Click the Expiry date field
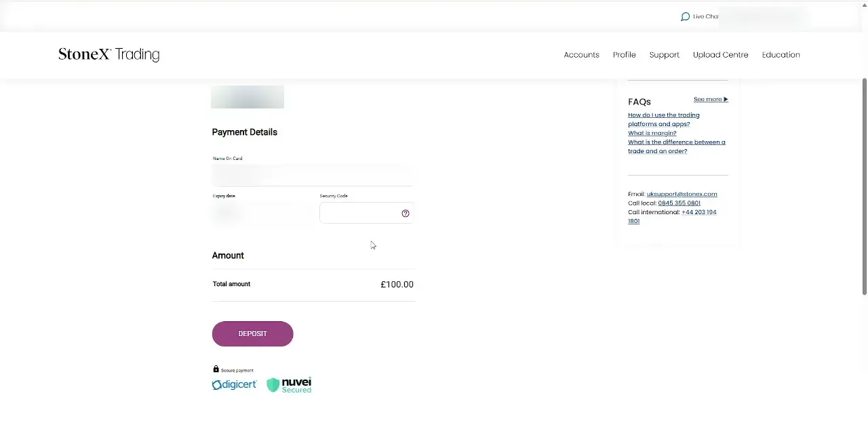This screenshot has width=868, height=423. click(261, 213)
